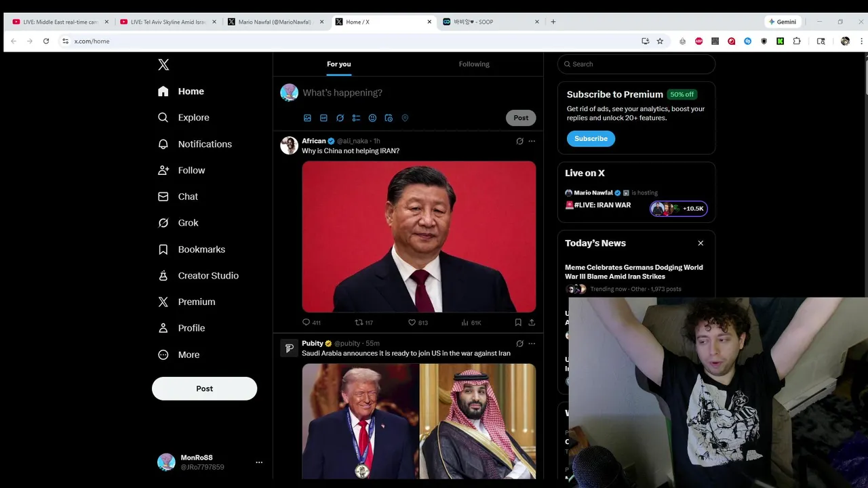Screen dimensions: 868x488
Task: Reload the page
Action: [46, 41]
